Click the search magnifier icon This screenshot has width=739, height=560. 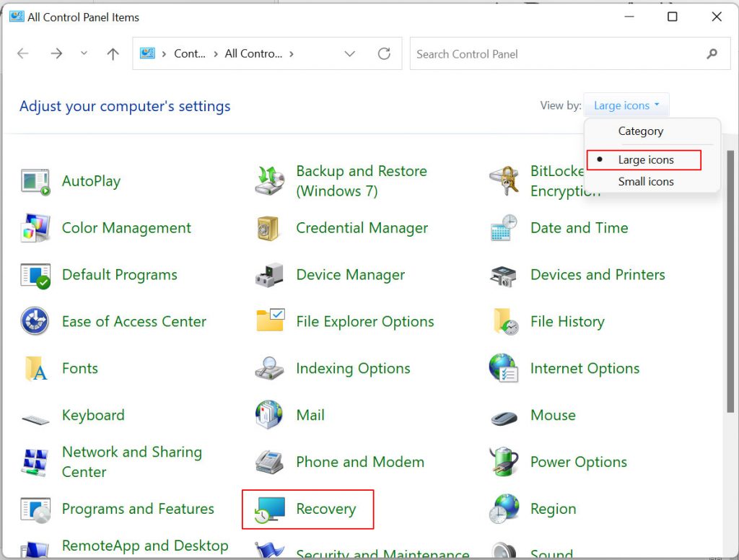coord(712,53)
